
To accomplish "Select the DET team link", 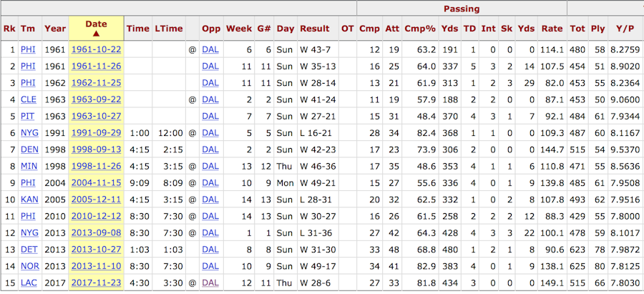I will click(x=28, y=250).
